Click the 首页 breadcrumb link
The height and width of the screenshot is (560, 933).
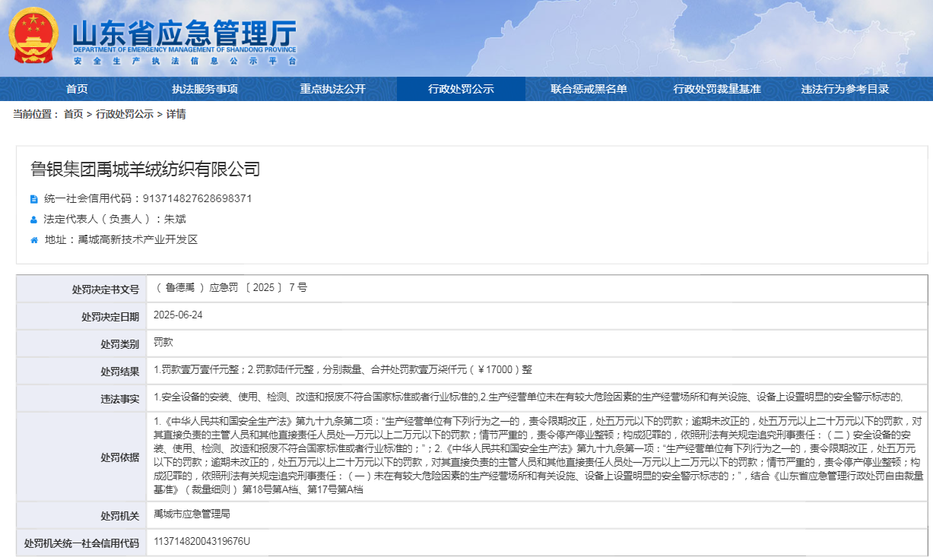73,114
